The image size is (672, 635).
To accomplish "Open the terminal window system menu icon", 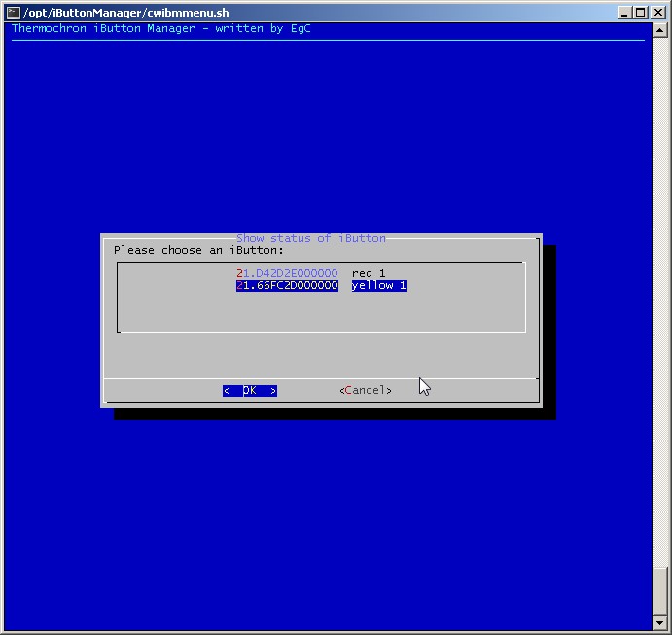I will tap(14, 13).
